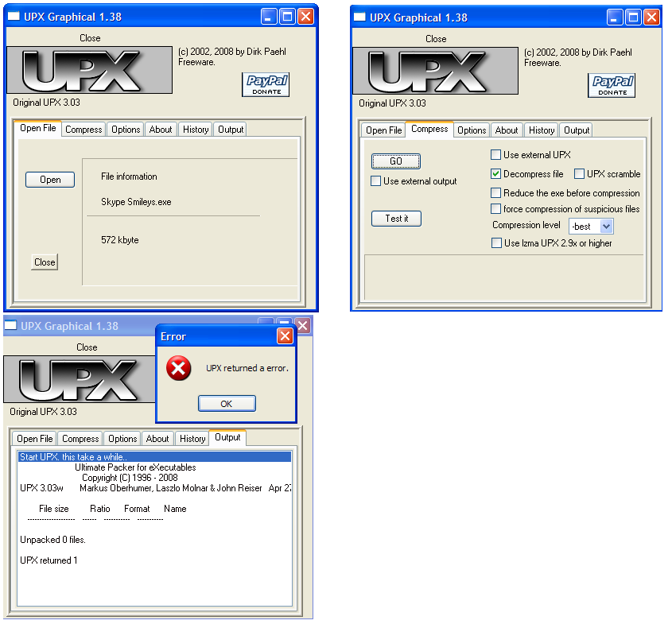Toggle the Use external output checkbox
Image resolution: width=672 pixels, height=632 pixels.
point(376,181)
